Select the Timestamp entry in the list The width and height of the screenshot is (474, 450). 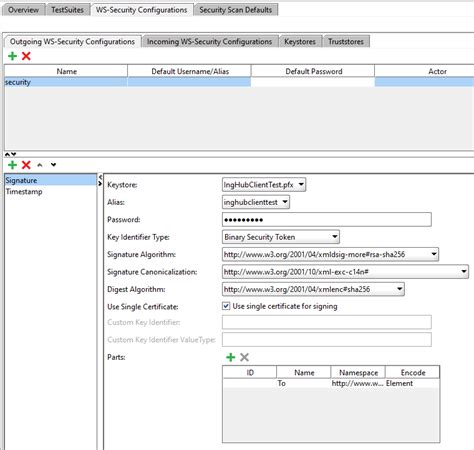(x=51, y=192)
